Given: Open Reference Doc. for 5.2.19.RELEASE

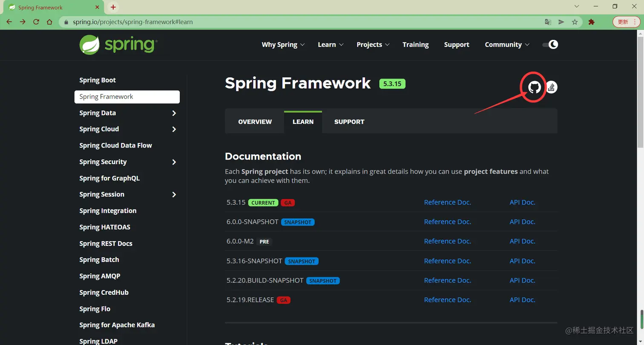Looking at the screenshot, I should point(448,299).
